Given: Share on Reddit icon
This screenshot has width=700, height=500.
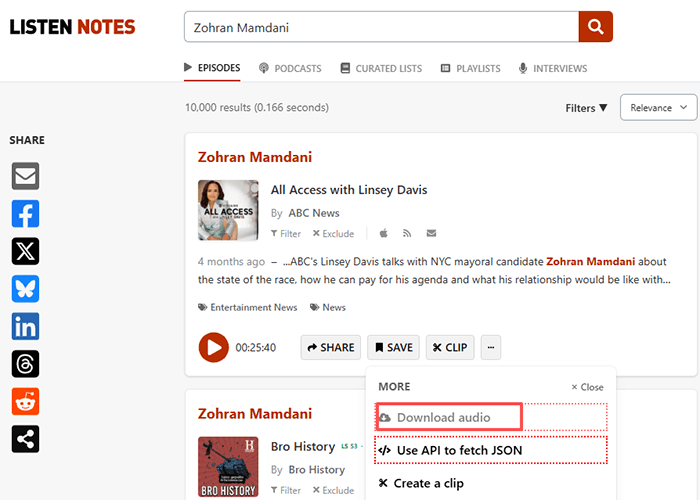Looking at the screenshot, I should pos(25,401).
